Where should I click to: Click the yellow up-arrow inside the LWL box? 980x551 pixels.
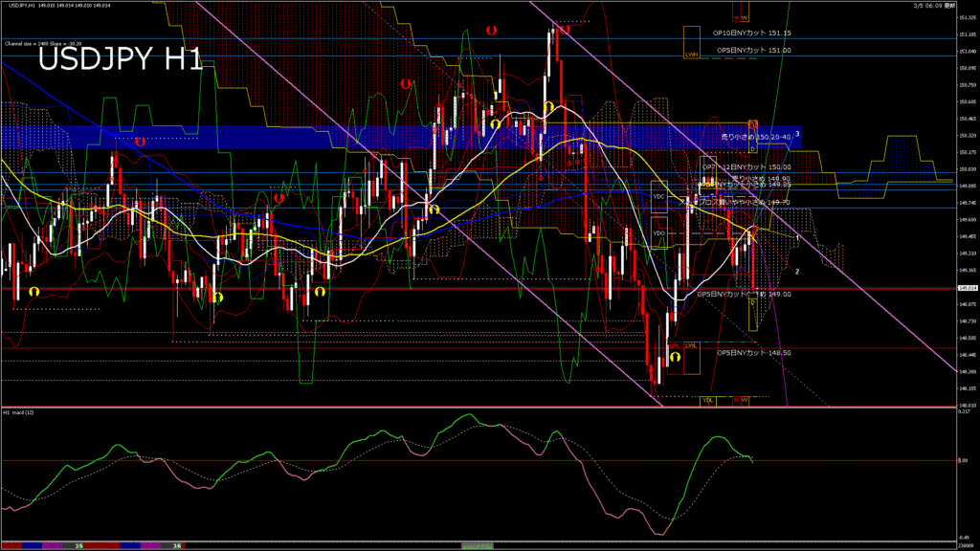point(675,357)
